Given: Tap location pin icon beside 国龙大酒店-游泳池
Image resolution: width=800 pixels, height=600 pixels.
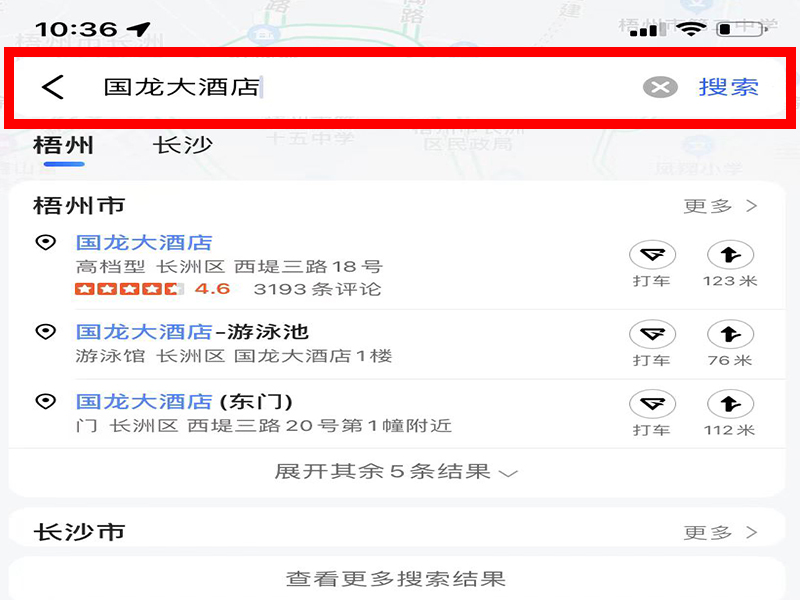Looking at the screenshot, I should click(x=45, y=332).
